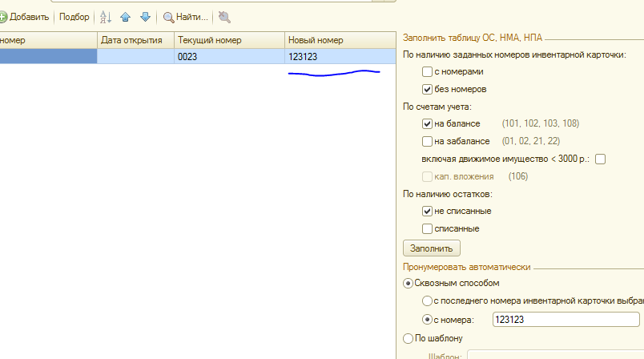Enable the 'списанные' checkbox
644x359 pixels.
tap(427, 229)
